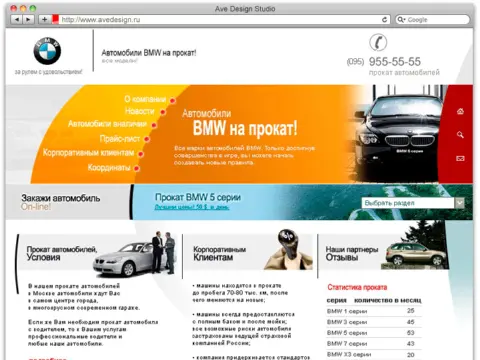
Task: Click the Google search field
Action: 432,20
